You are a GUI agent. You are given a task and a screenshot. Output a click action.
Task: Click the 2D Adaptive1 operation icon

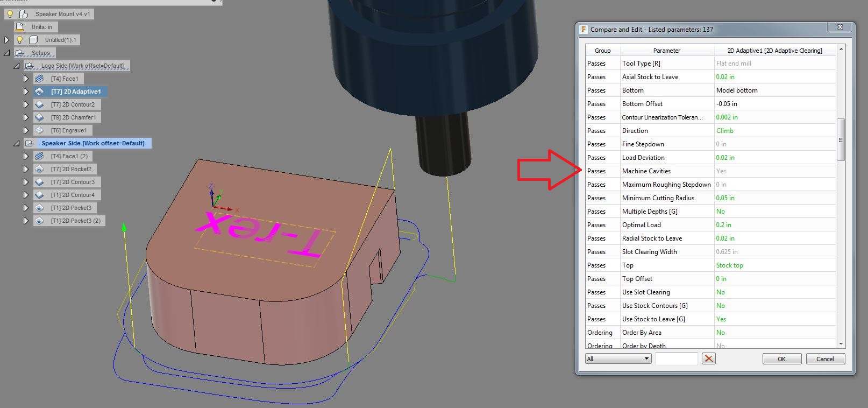click(x=39, y=92)
